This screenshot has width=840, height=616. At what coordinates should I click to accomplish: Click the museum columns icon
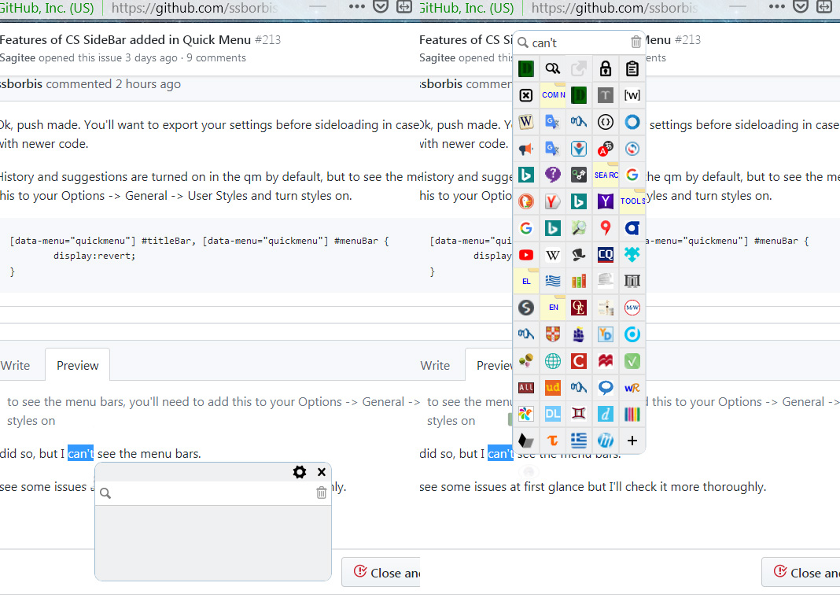point(632,281)
